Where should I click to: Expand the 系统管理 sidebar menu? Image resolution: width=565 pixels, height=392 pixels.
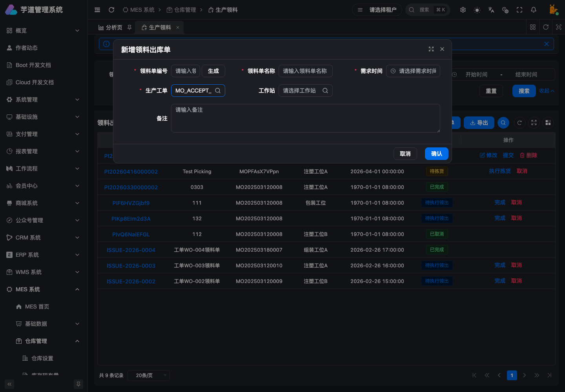[44, 100]
